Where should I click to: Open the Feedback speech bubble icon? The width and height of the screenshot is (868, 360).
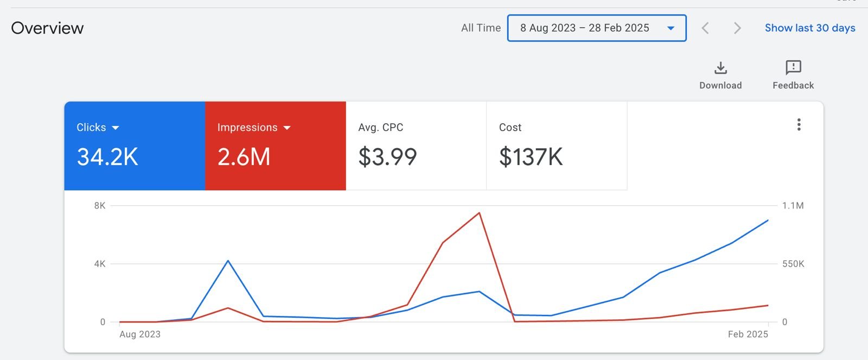pos(793,67)
